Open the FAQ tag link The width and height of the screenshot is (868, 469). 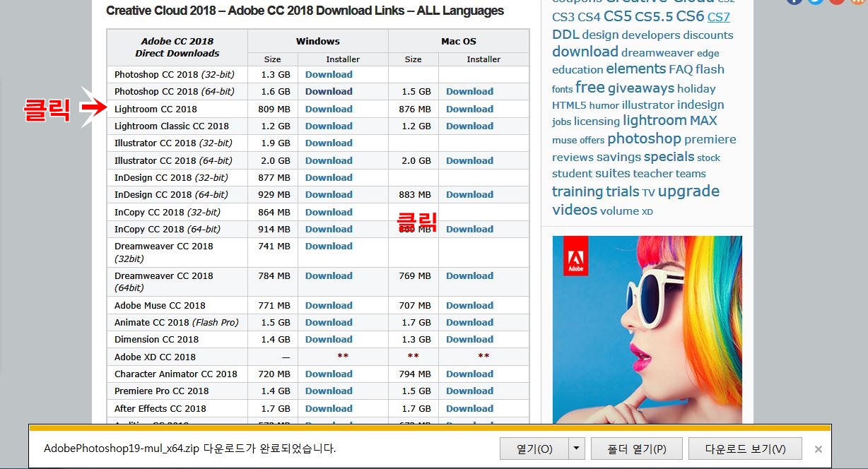(x=681, y=69)
